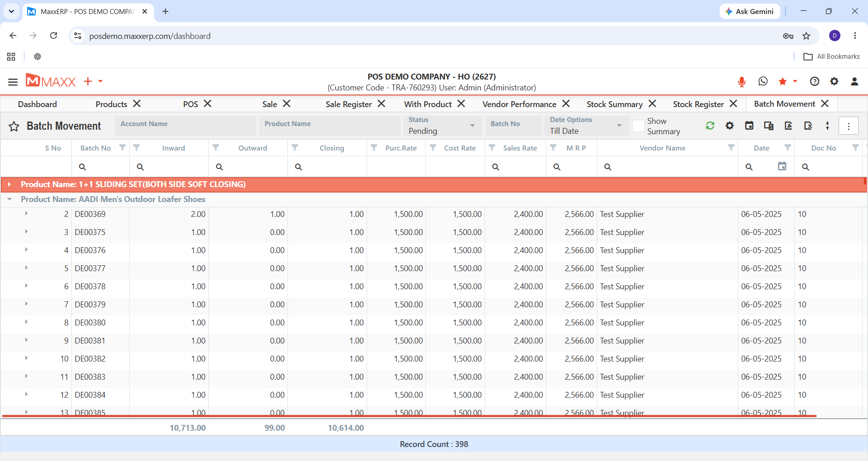Click the Date column calendar icon

pos(782,166)
